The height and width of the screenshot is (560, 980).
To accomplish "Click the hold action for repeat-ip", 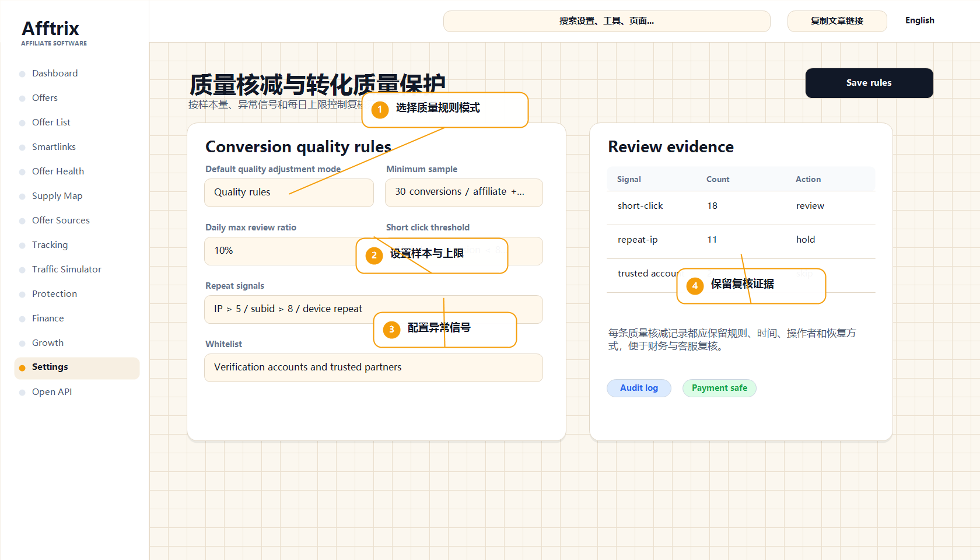I will coord(806,240).
